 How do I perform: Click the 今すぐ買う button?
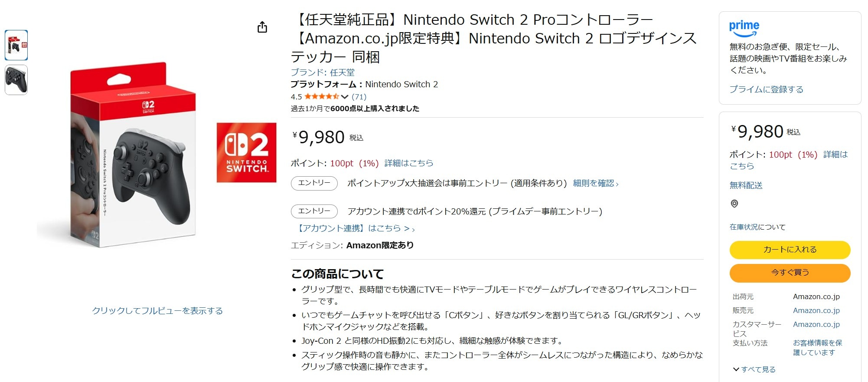790,273
